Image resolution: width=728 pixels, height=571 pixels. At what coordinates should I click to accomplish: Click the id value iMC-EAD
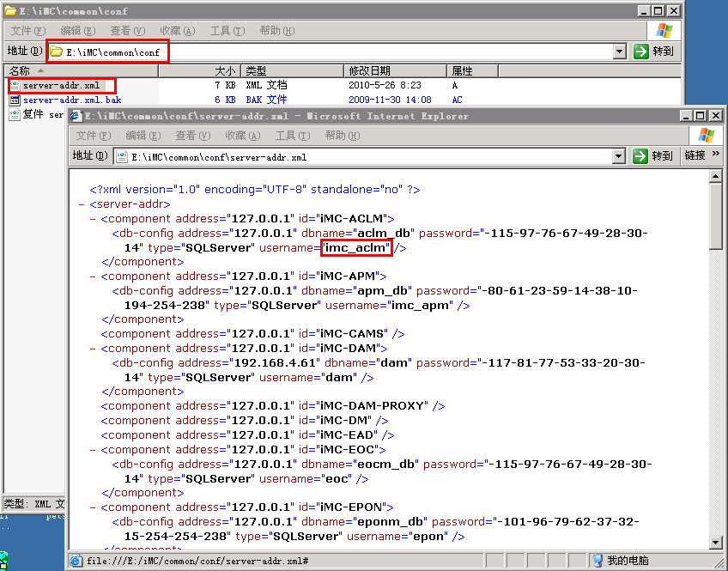347,435
